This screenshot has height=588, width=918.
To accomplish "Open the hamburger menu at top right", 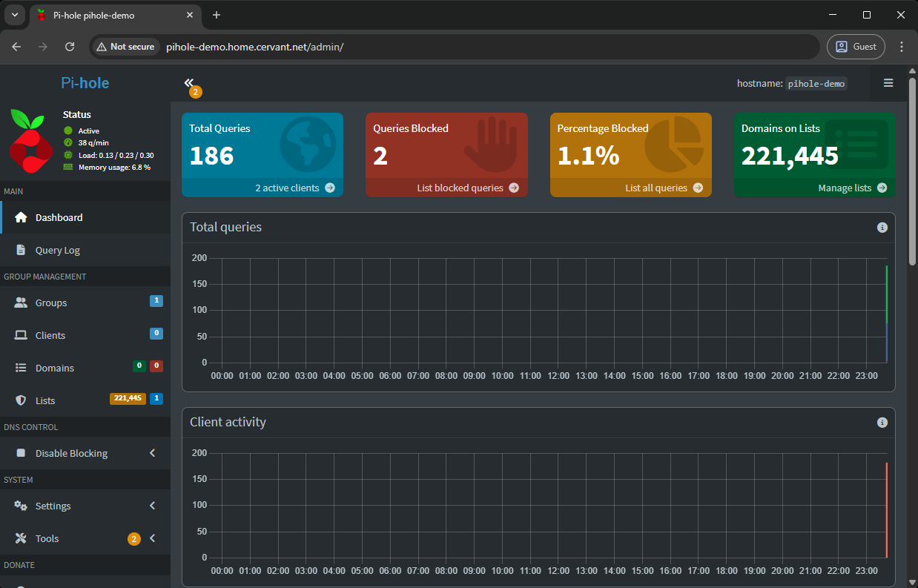I will tap(888, 83).
